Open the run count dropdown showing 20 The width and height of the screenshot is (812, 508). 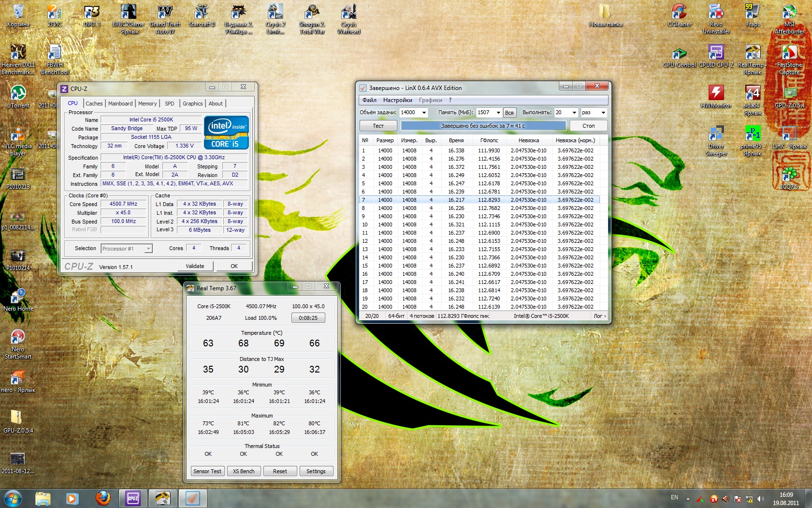click(x=574, y=113)
